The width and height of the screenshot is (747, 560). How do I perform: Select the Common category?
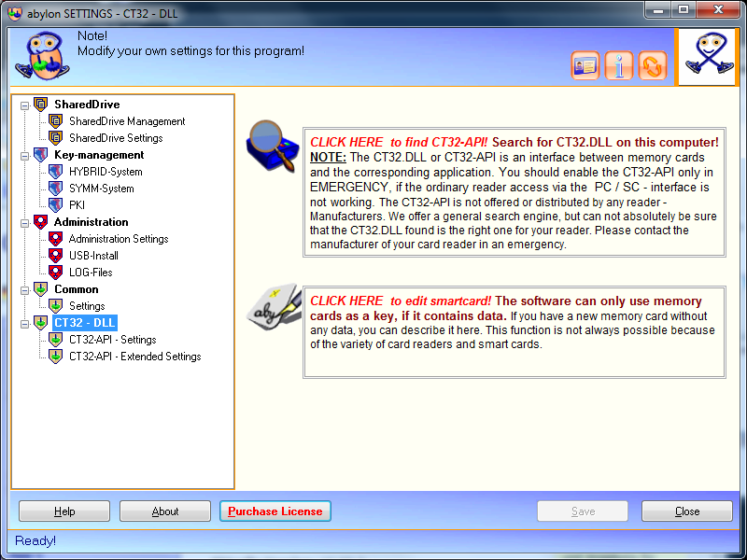coord(77,289)
